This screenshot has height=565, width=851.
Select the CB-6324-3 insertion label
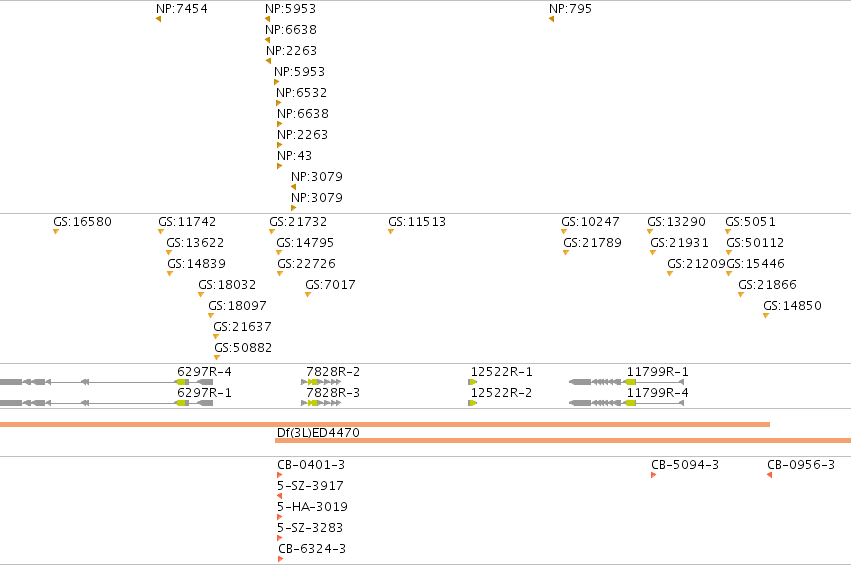point(312,549)
